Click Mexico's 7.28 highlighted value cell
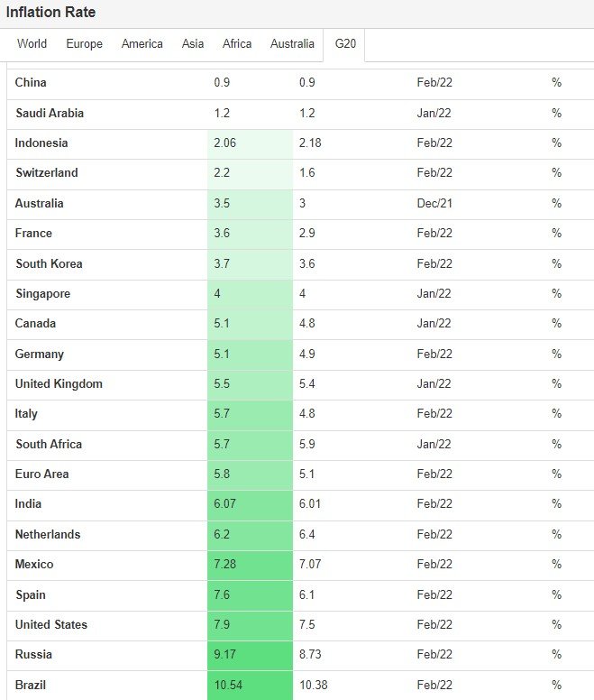The width and height of the screenshot is (594, 700). coord(250,565)
